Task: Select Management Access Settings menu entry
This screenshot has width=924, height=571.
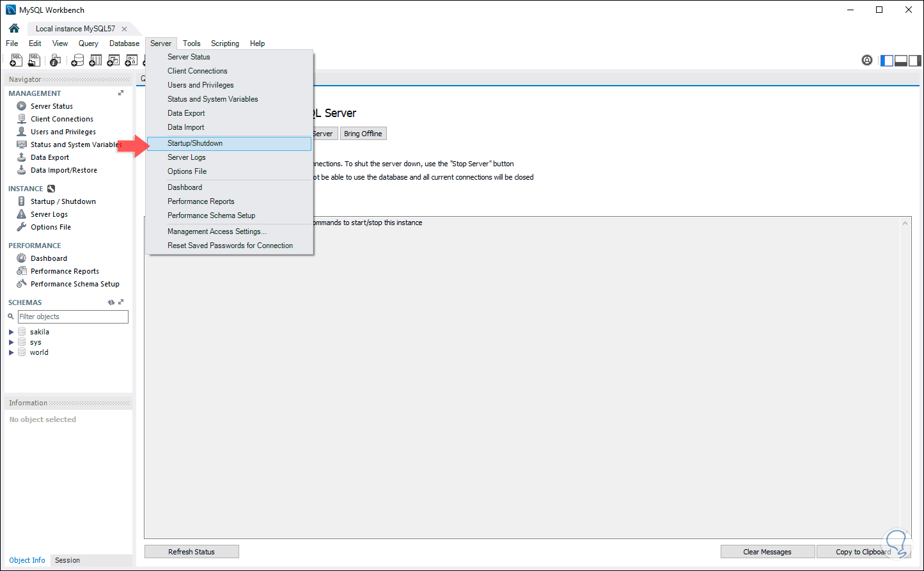Action: tap(230, 231)
